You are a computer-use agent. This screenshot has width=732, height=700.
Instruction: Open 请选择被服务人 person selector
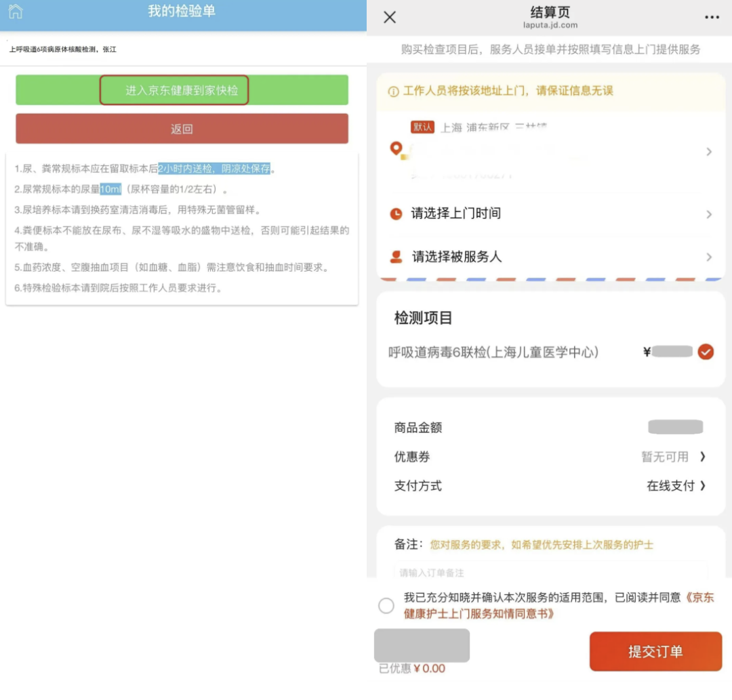[x=457, y=257]
